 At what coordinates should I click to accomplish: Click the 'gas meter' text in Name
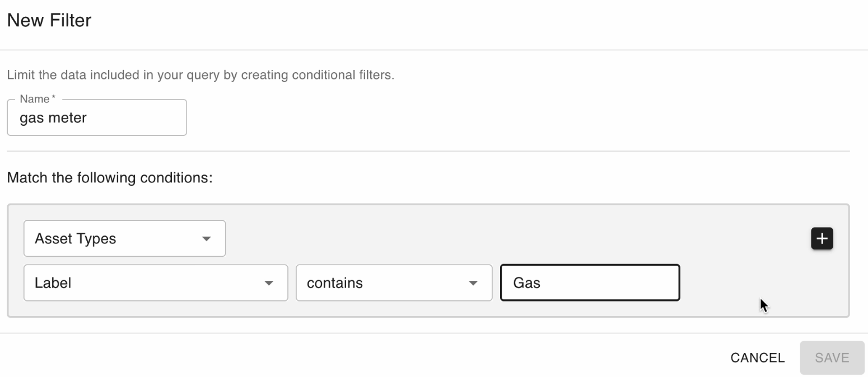53,118
